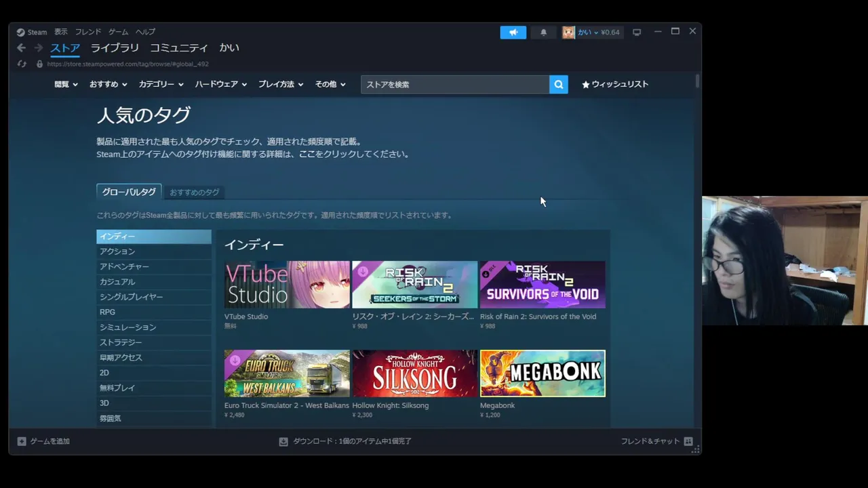Image resolution: width=868 pixels, height=488 pixels.
Task: Go forward with the right arrow icon
Action: click(x=39, y=47)
